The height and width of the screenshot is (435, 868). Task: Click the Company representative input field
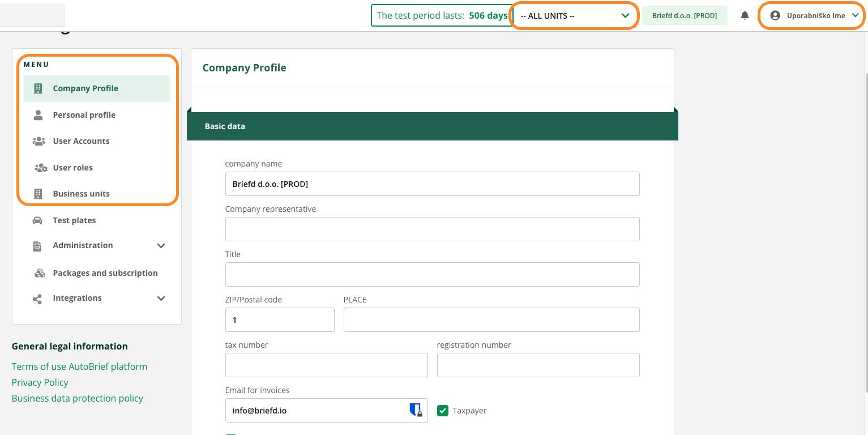point(432,229)
